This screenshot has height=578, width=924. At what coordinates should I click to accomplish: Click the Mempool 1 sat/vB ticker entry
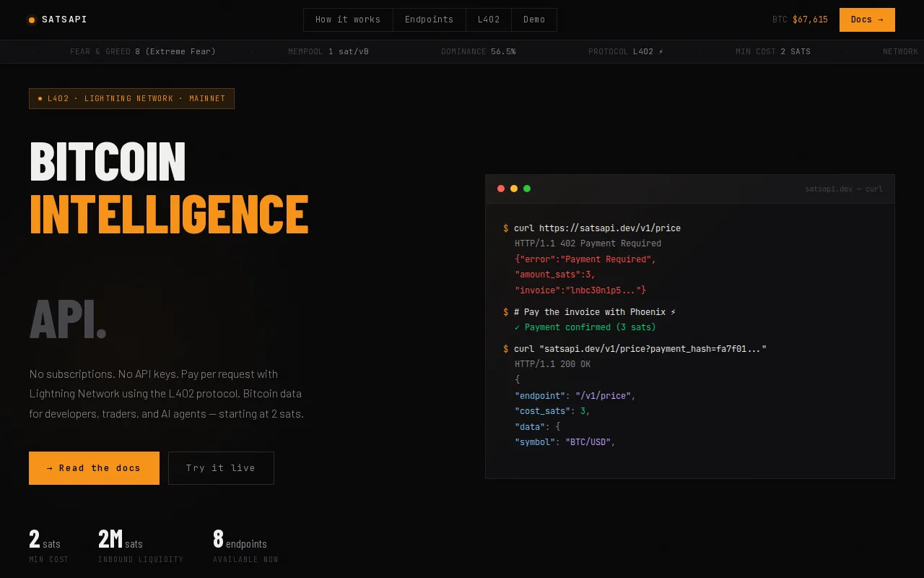328,51
